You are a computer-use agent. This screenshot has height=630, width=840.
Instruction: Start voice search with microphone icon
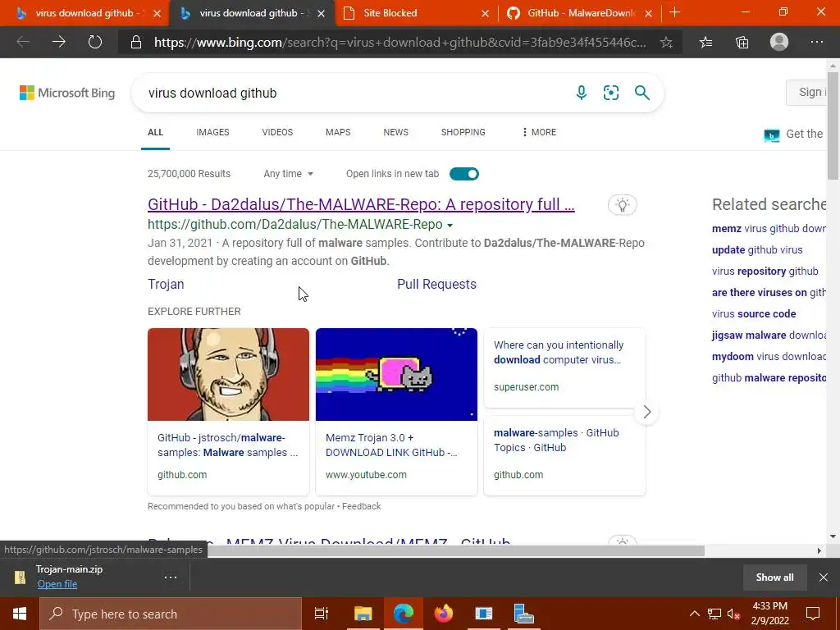582,93
